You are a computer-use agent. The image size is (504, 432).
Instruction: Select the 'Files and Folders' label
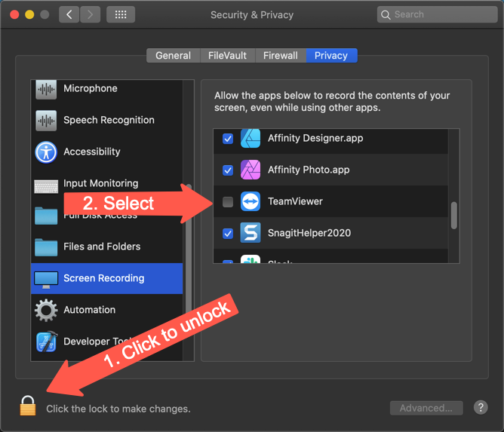tap(102, 247)
